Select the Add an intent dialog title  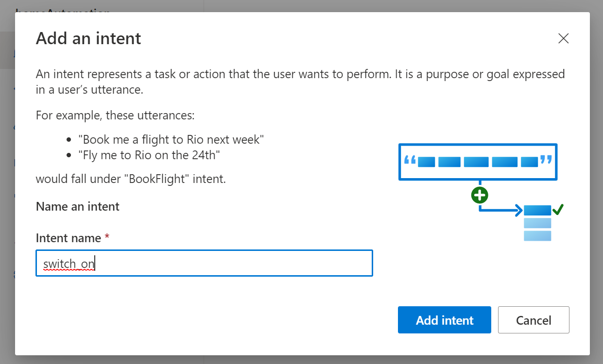(88, 38)
